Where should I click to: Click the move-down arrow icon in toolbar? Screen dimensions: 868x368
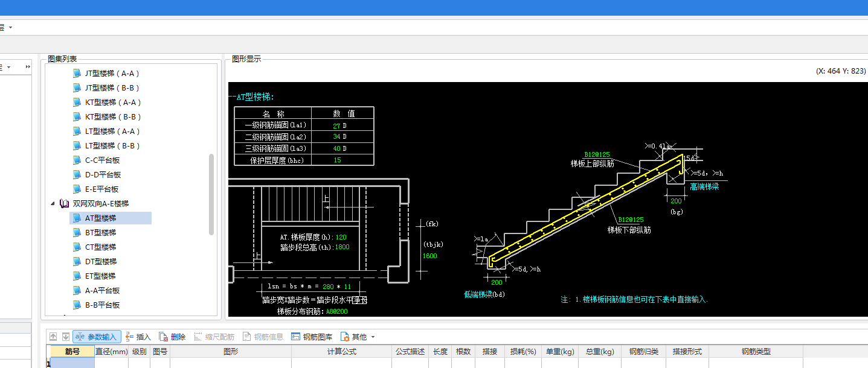(x=65, y=337)
